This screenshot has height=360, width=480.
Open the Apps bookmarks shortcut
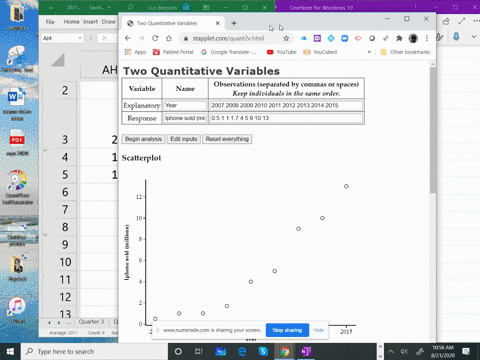click(135, 52)
